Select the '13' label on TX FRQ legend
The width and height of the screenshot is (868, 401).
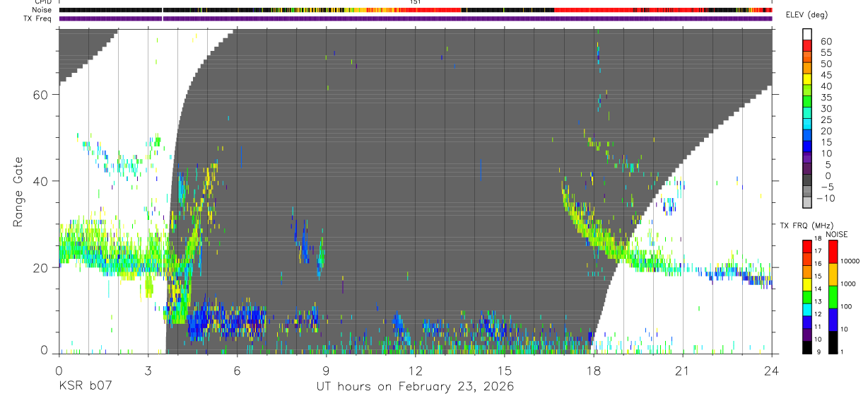(818, 302)
